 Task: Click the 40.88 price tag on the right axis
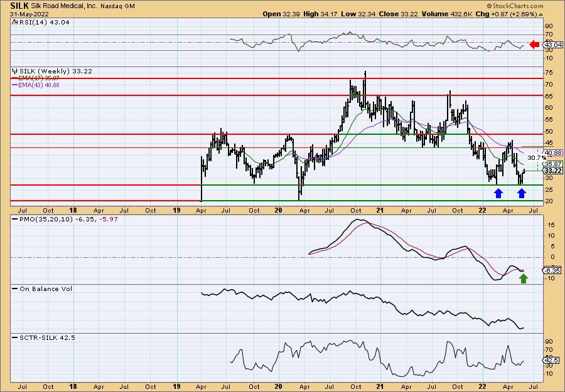click(x=553, y=153)
